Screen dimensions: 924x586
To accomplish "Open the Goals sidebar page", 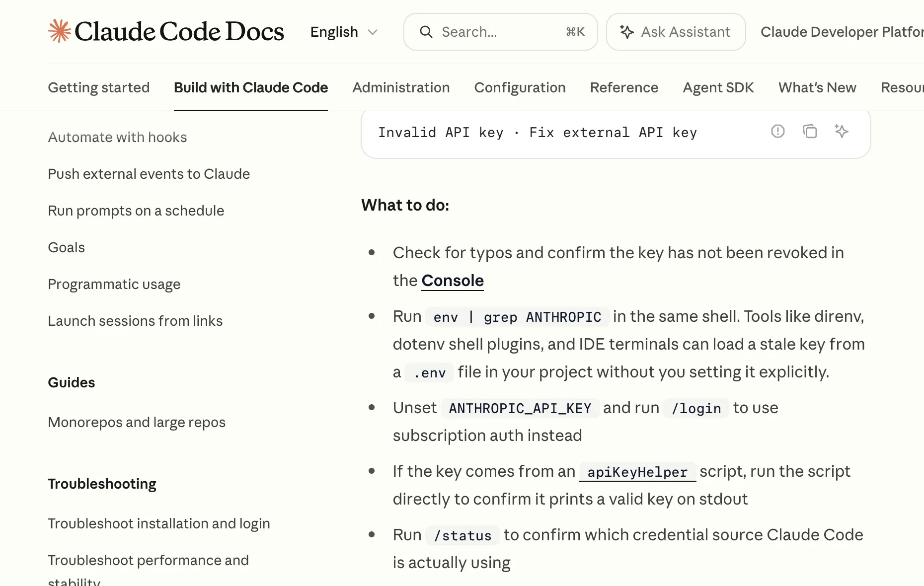I will 66,247.
